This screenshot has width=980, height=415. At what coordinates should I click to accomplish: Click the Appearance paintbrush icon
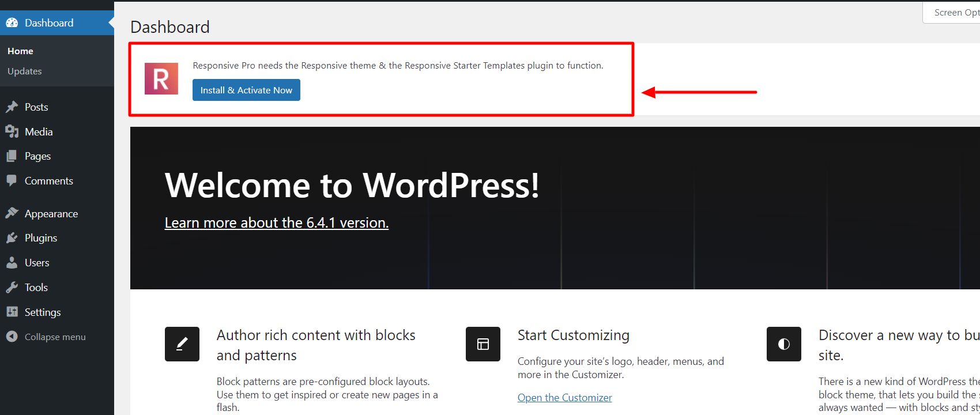(x=12, y=214)
